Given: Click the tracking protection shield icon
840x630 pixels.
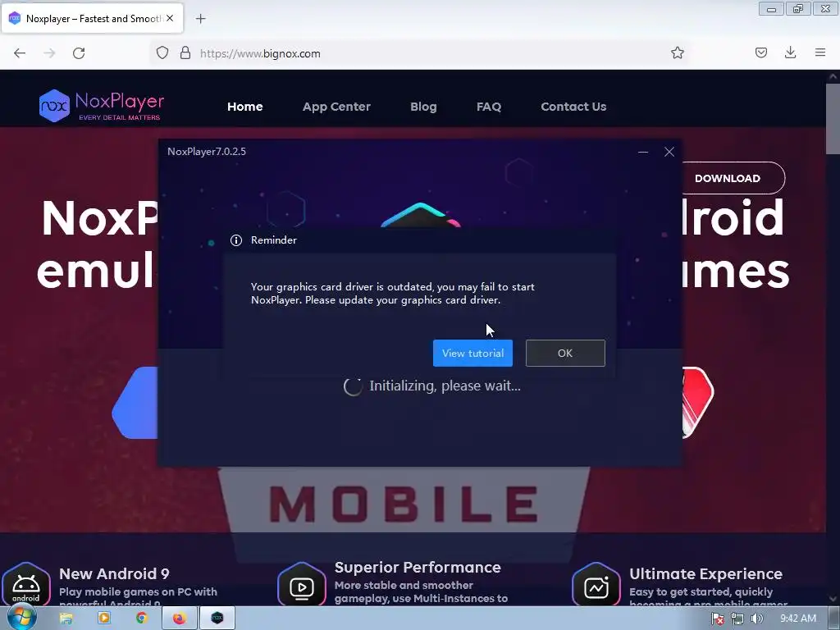Looking at the screenshot, I should click(162, 52).
